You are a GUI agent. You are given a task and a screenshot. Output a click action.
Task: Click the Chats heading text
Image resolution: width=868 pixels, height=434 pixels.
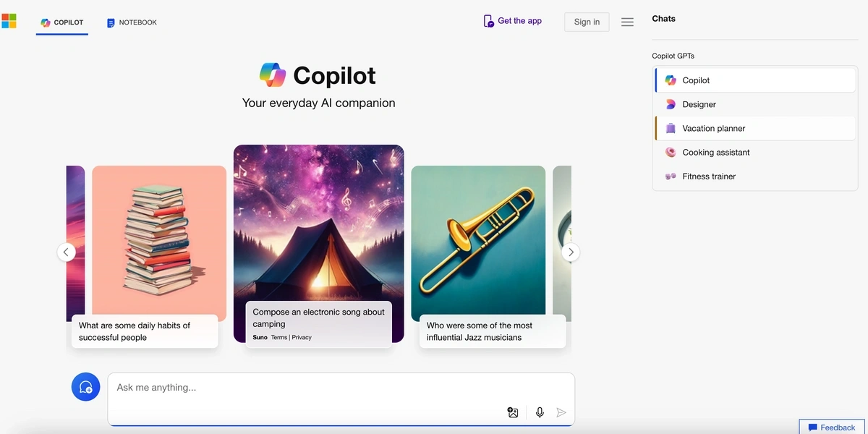tap(663, 19)
